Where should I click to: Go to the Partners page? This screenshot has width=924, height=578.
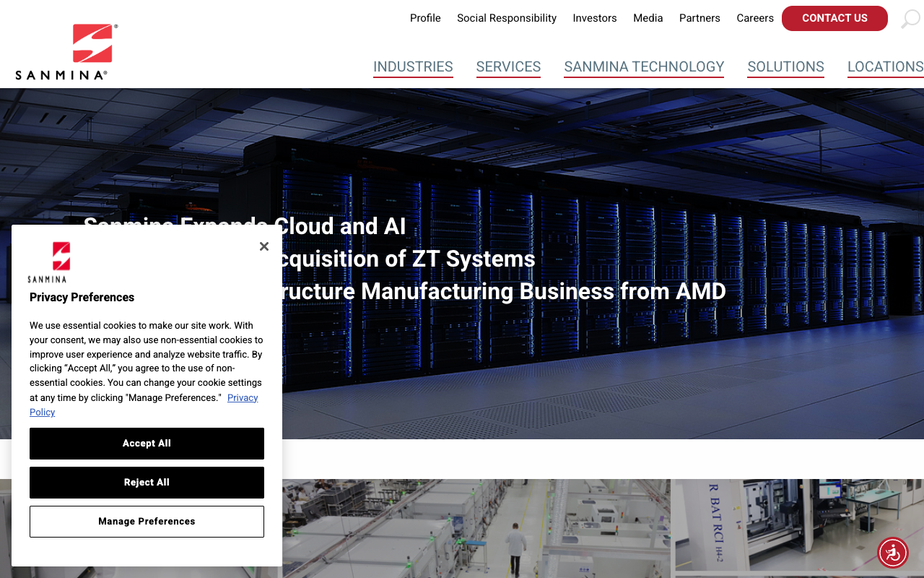coord(699,18)
